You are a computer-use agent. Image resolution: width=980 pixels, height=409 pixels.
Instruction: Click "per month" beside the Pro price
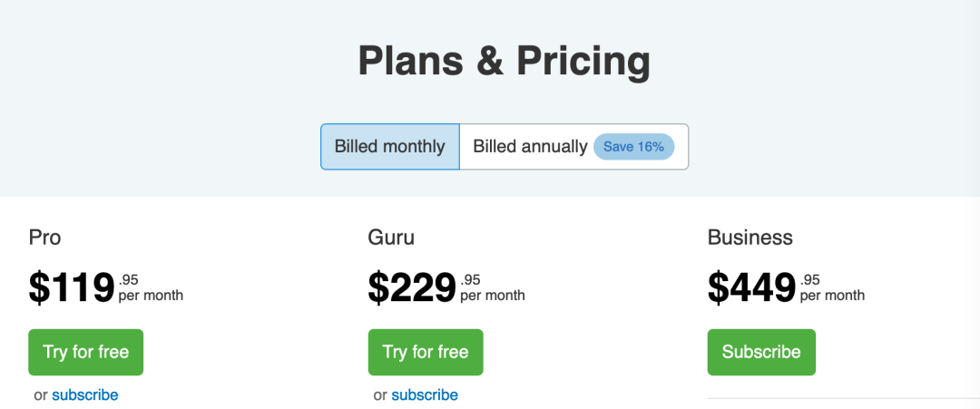[x=151, y=296]
